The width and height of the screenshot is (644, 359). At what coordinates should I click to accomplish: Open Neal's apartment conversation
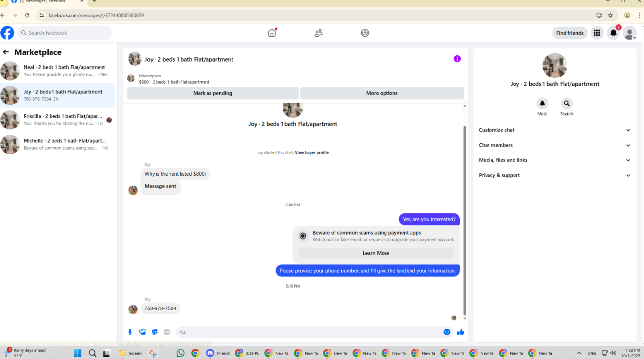57,71
